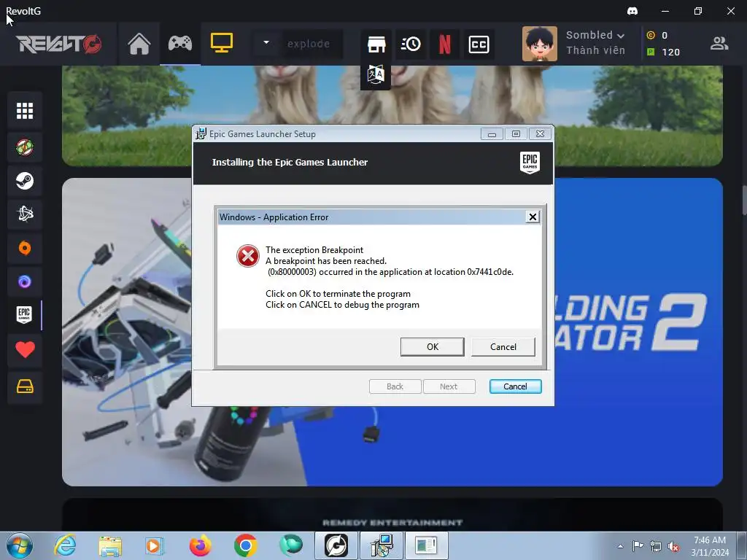Screen dimensions: 747x560
Task: Expand the dropdown arrow beside search field
Action: click(x=266, y=43)
